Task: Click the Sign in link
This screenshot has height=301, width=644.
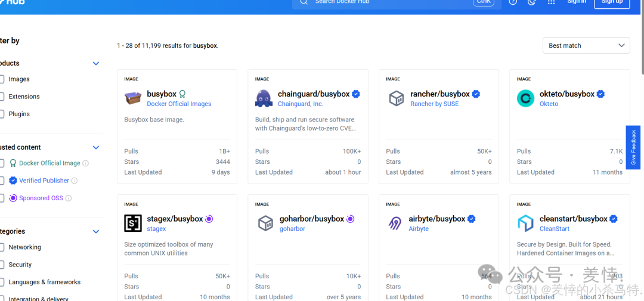Action: coord(577,2)
